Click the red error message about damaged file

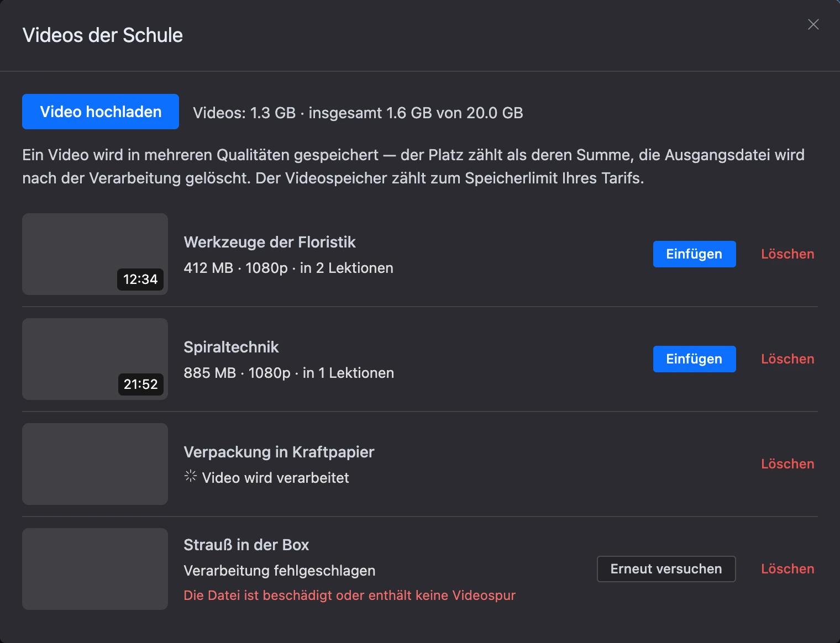click(x=349, y=595)
